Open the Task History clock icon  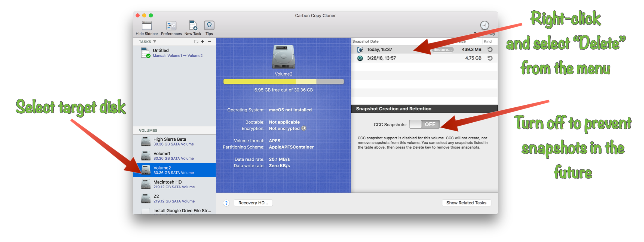coord(484,25)
